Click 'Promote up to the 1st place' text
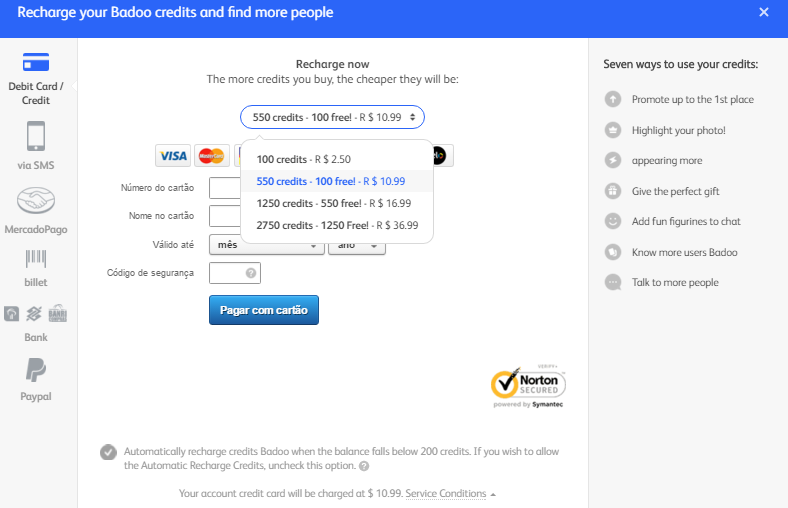Viewport: 788px width, 508px height. coord(693,99)
